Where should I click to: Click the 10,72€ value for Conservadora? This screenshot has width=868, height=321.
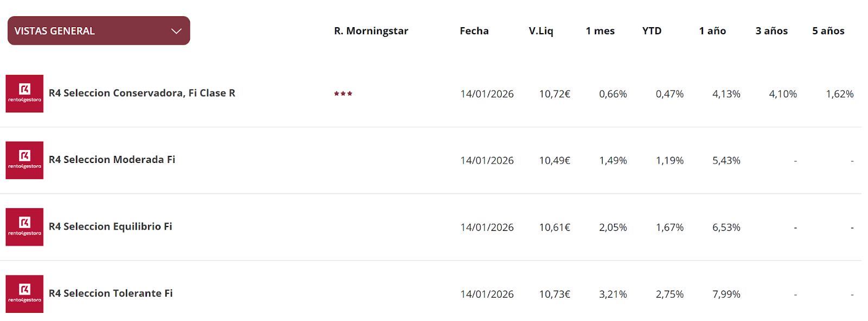point(554,94)
